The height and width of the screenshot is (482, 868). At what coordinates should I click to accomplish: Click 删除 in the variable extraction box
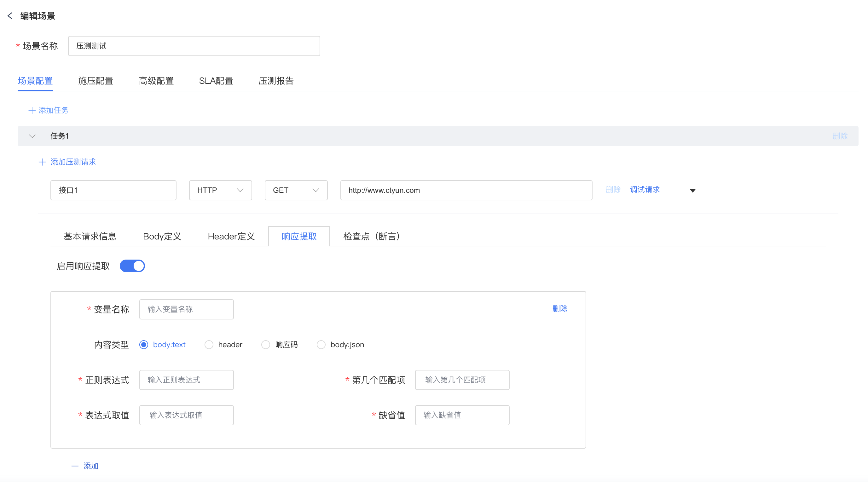click(560, 308)
